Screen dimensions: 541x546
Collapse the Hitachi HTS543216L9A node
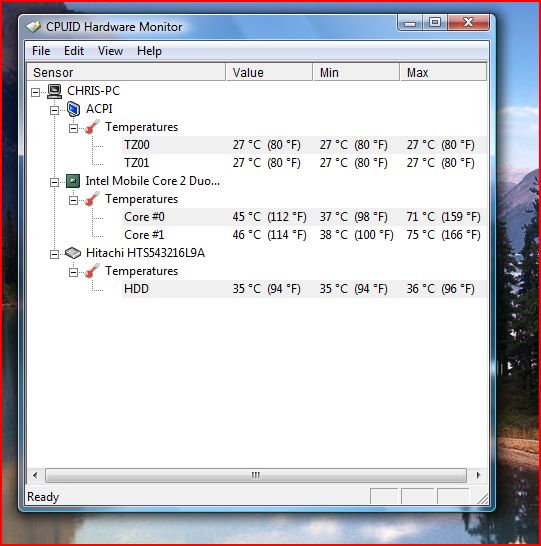click(x=54, y=254)
